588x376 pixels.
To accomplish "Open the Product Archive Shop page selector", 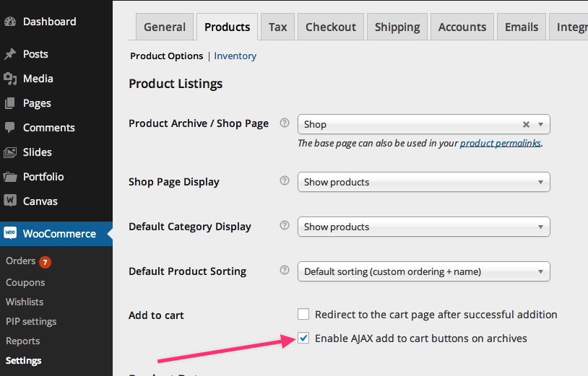I will click(412, 124).
